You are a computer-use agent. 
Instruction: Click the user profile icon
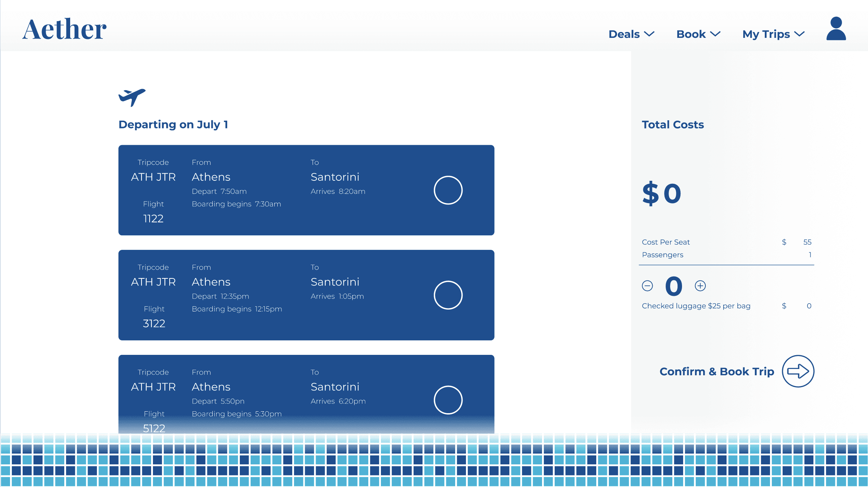(836, 29)
